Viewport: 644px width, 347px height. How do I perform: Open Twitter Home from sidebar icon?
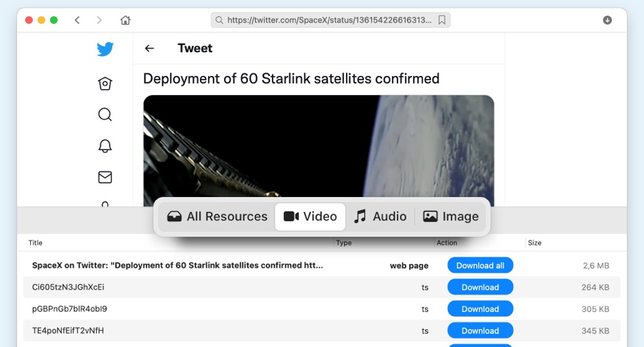pos(105,83)
